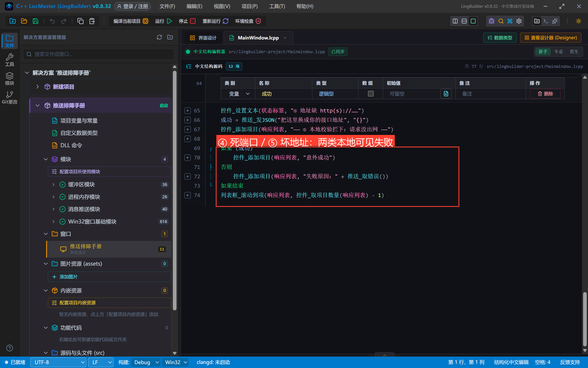The image size is (588, 368).
Task: Open the UTF-8 encoding dropdown
Action: click(x=58, y=362)
